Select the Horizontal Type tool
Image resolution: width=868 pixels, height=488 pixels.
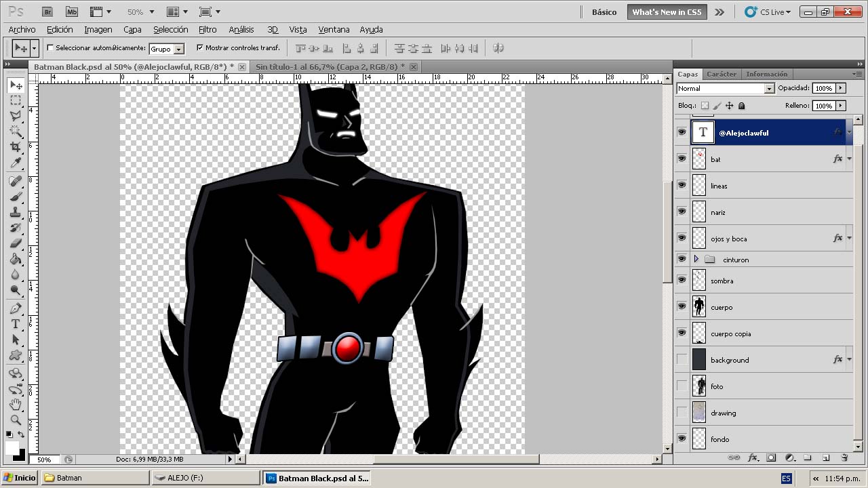point(16,324)
